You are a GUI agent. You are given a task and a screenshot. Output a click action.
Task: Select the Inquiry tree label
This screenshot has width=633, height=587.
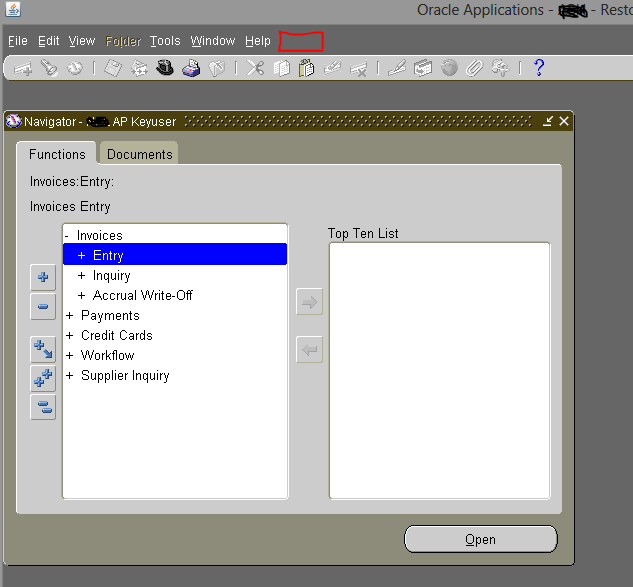coord(111,276)
